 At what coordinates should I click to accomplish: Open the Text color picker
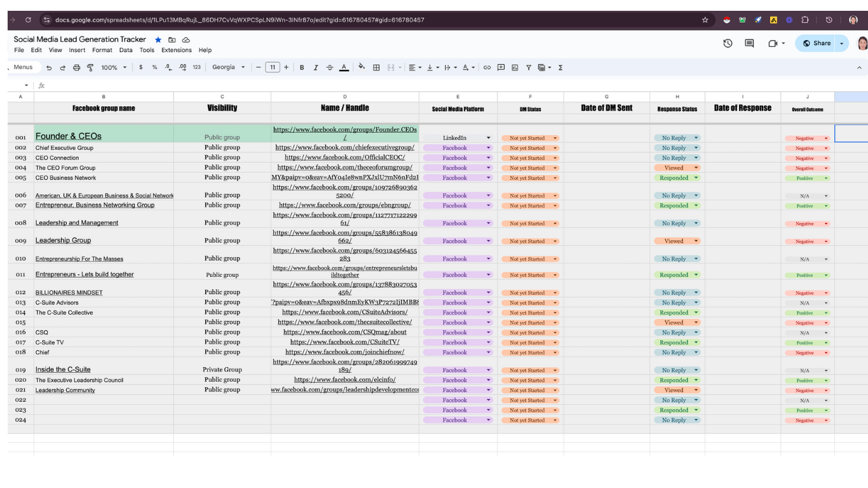(344, 67)
